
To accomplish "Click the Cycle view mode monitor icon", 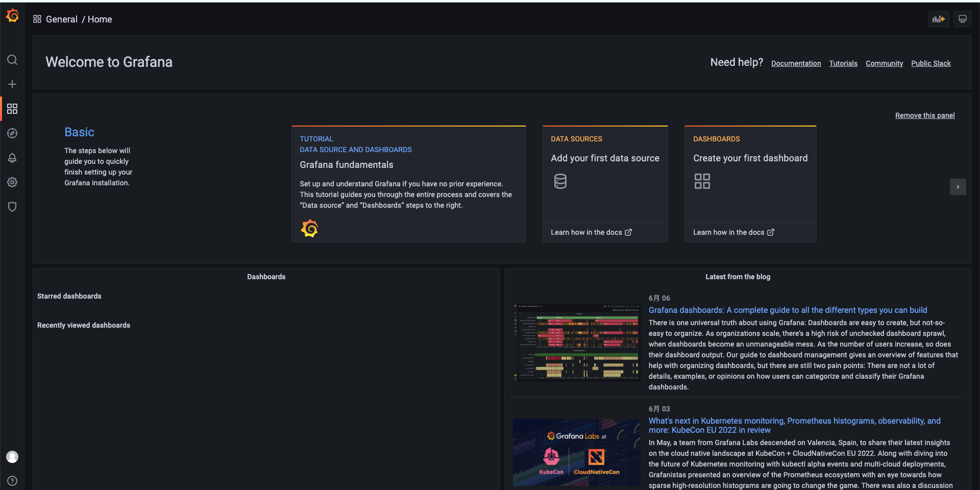I will [963, 19].
